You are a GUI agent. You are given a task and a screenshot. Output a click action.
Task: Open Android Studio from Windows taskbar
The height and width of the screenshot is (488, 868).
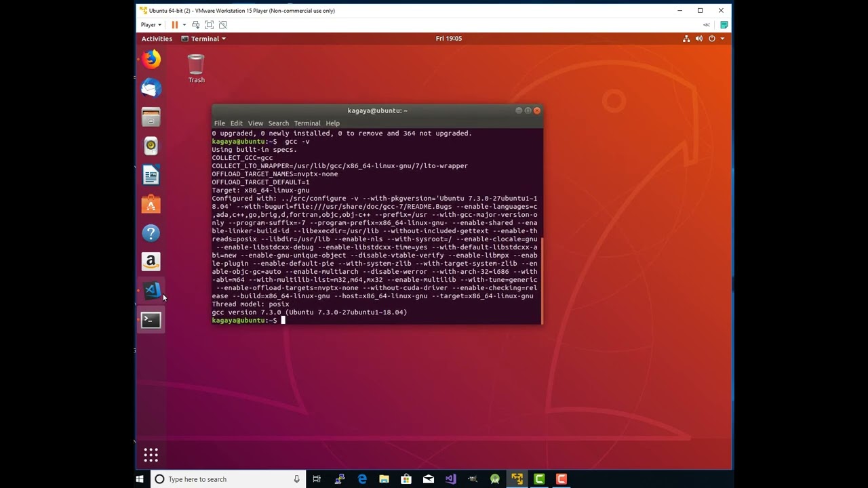pyautogui.click(x=495, y=479)
